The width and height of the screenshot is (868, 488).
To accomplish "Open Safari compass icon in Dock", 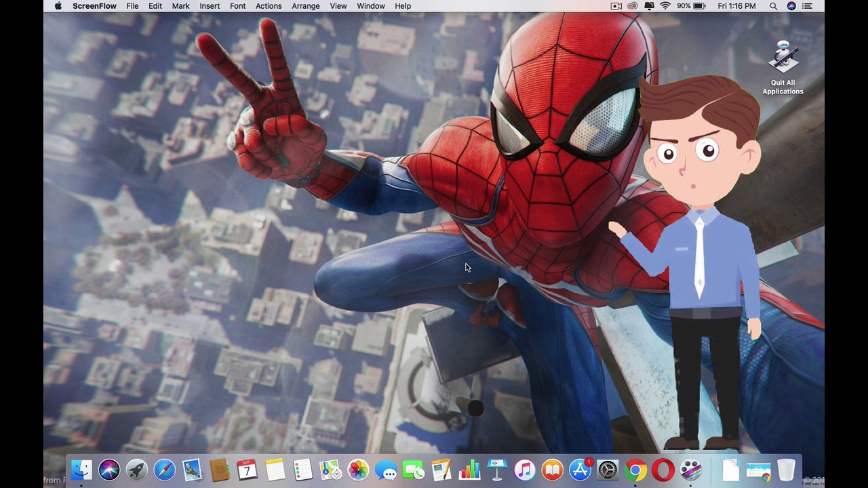I will point(164,470).
